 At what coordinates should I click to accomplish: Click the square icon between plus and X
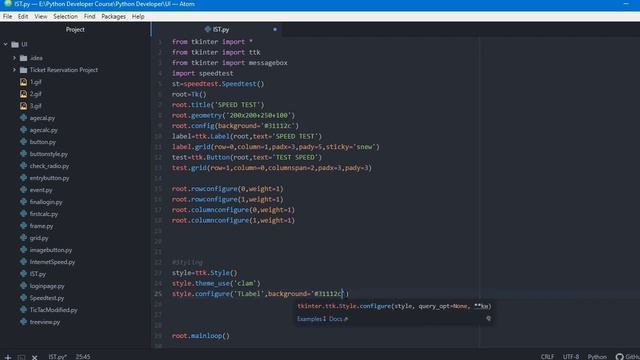click(21, 357)
